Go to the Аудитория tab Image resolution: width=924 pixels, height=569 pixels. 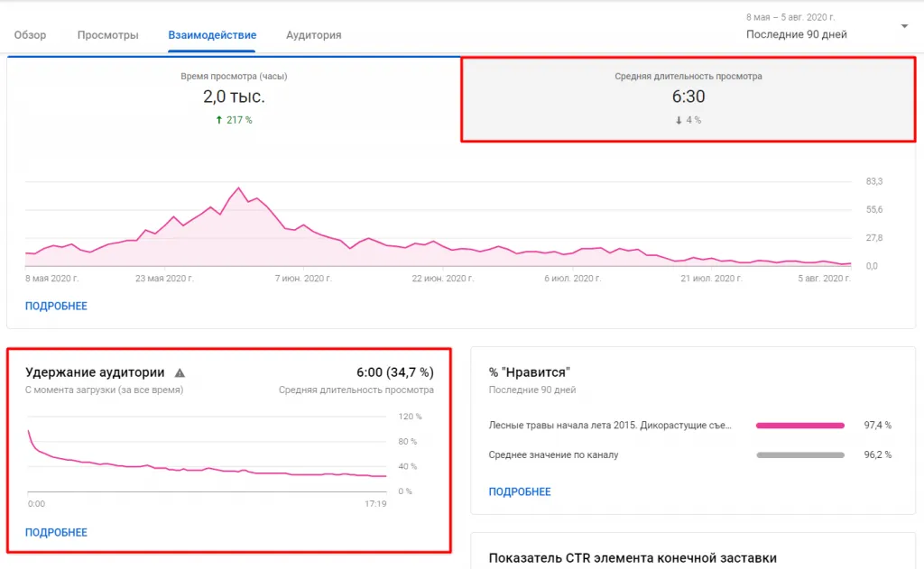tap(313, 35)
